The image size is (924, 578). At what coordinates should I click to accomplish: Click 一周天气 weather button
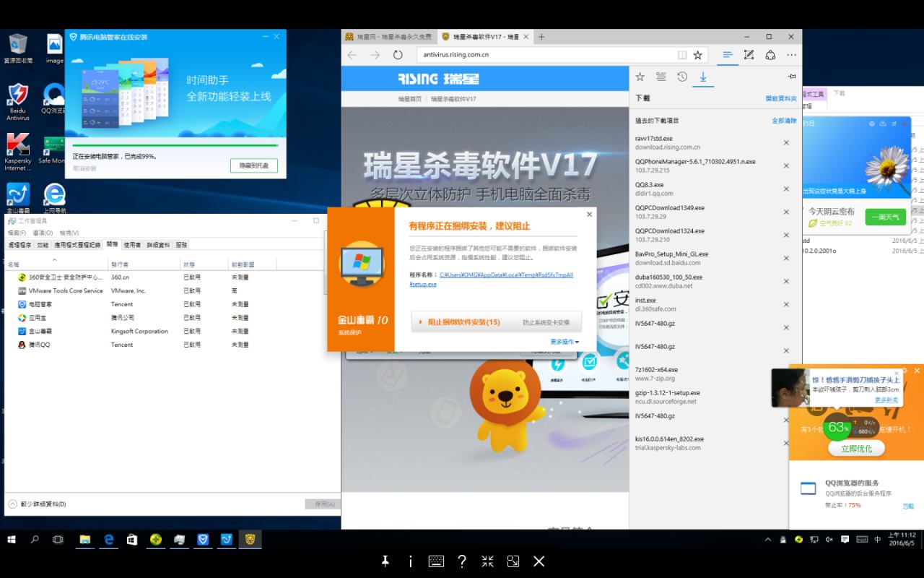tap(885, 217)
